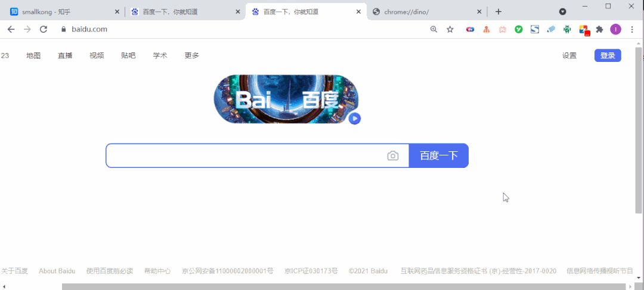
Task: Click the 百度一下 search button
Action: [439, 155]
